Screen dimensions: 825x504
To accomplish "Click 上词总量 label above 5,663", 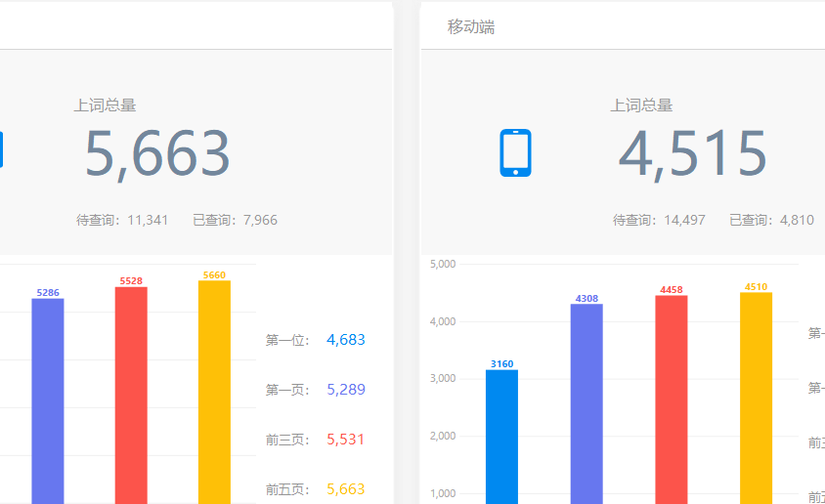I will 105,105.
